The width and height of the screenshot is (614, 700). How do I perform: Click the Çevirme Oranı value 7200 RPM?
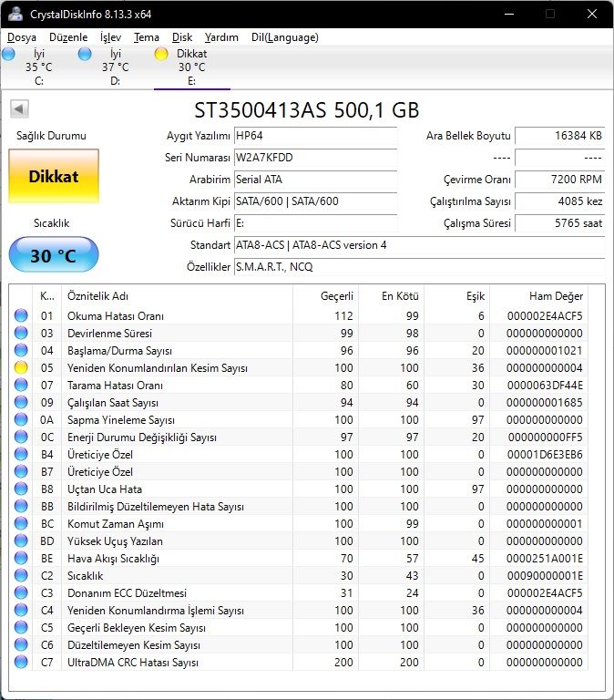click(x=560, y=180)
